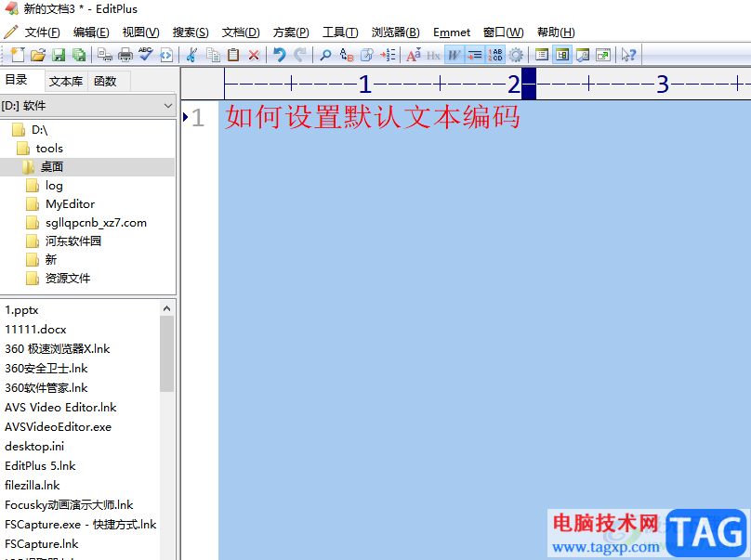Create a new document via toolbar
Screen dimensions: 751x560
[x=18, y=55]
